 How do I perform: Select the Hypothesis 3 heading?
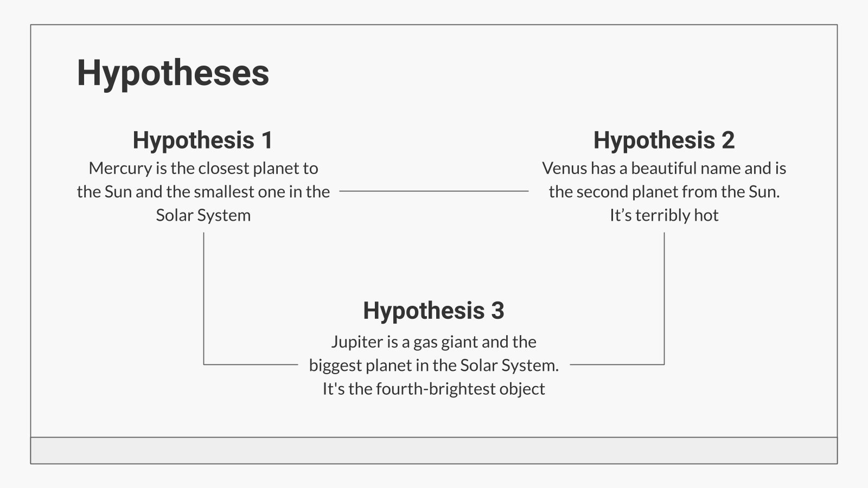pyautogui.click(x=433, y=311)
